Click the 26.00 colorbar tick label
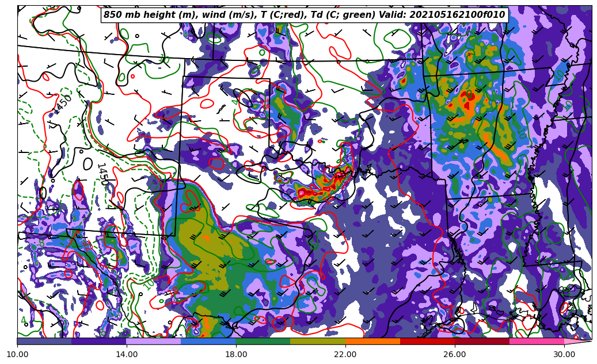The width and height of the screenshot is (597, 364). pos(455,354)
